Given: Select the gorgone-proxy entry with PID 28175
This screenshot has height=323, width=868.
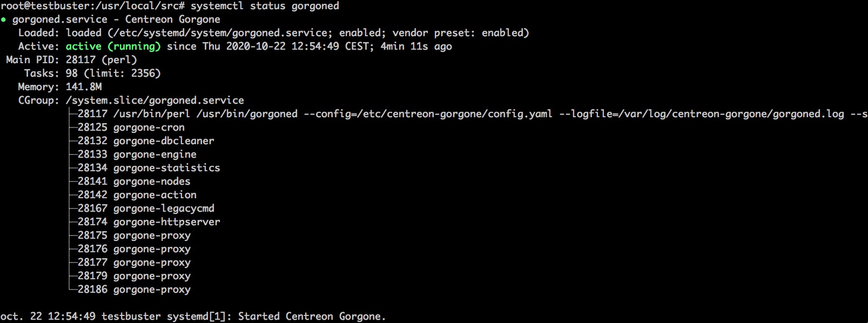Looking at the screenshot, I should pos(134,235).
